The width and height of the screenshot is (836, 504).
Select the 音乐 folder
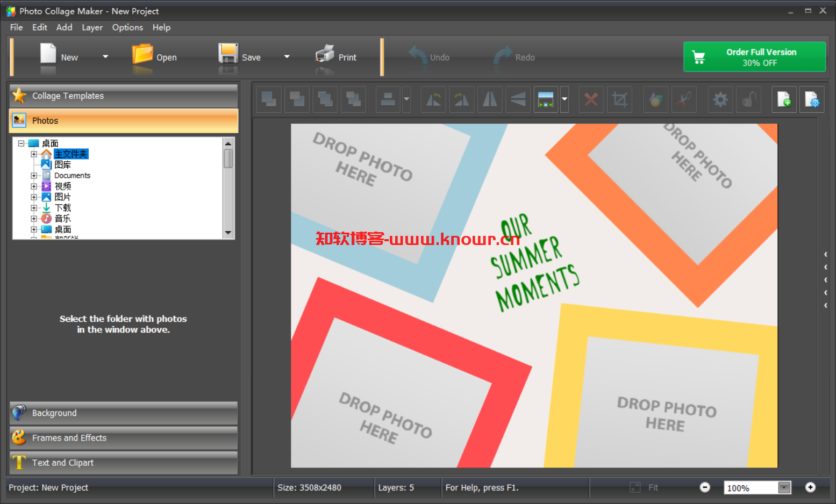pos(62,219)
